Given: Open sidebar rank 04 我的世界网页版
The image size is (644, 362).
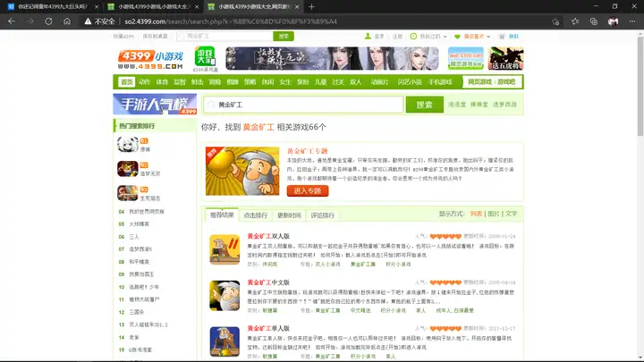Looking at the screenshot, I should pyautogui.click(x=147, y=212).
